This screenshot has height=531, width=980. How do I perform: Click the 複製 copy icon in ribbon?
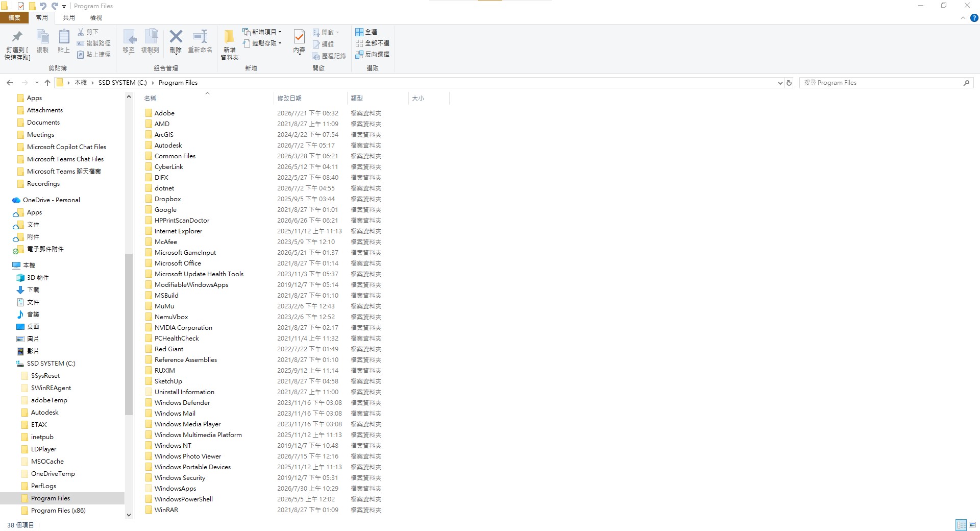click(42, 37)
